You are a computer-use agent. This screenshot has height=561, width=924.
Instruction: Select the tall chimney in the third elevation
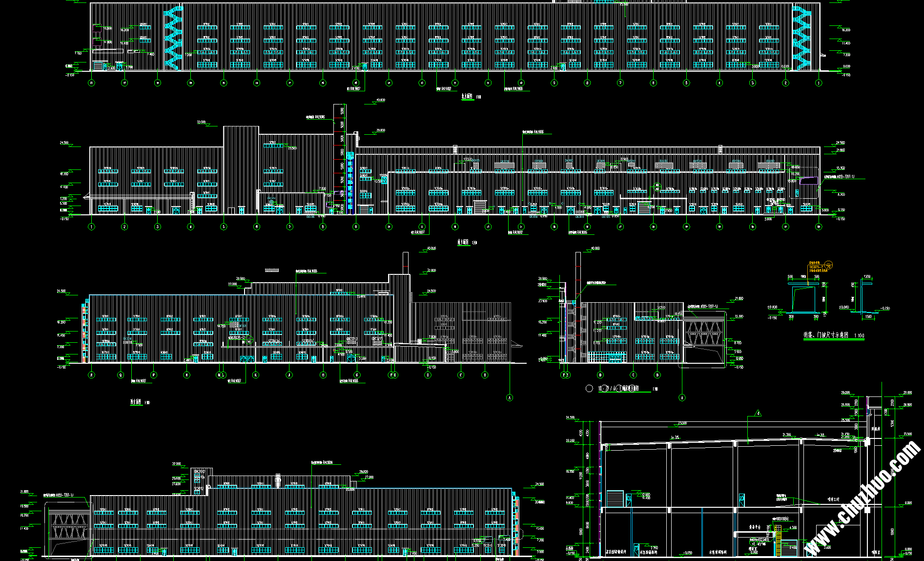click(405, 263)
